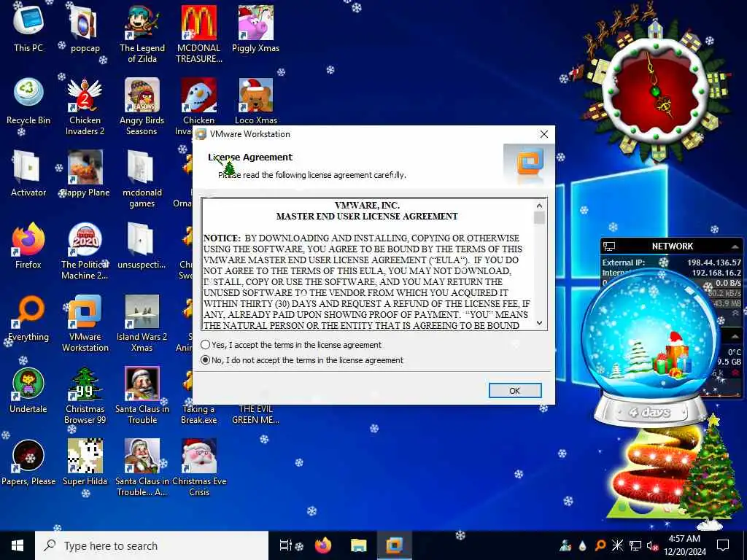Open Angry Birds Seasons icon
747x560 pixels.
click(142, 106)
